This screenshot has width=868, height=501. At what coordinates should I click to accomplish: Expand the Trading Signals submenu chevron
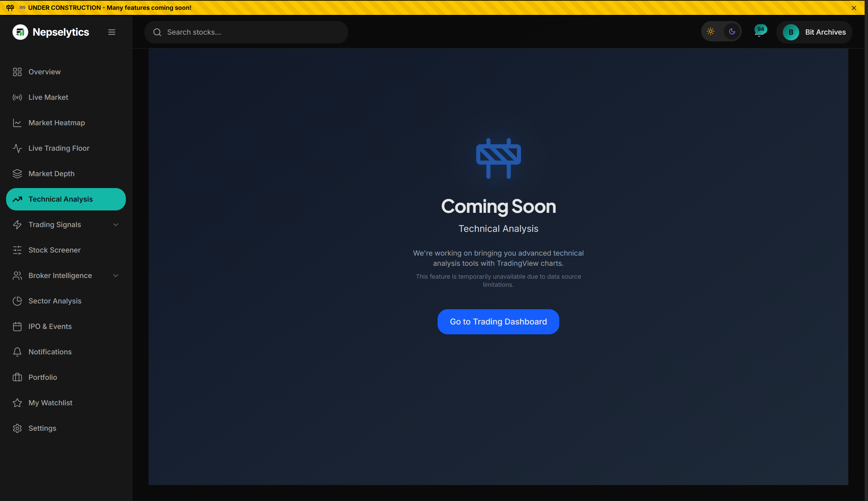point(116,225)
